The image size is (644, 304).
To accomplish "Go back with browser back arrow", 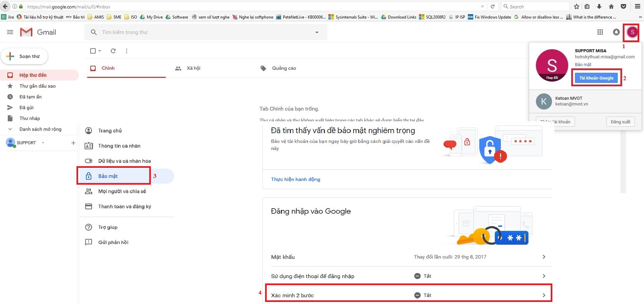I will coord(5,6).
